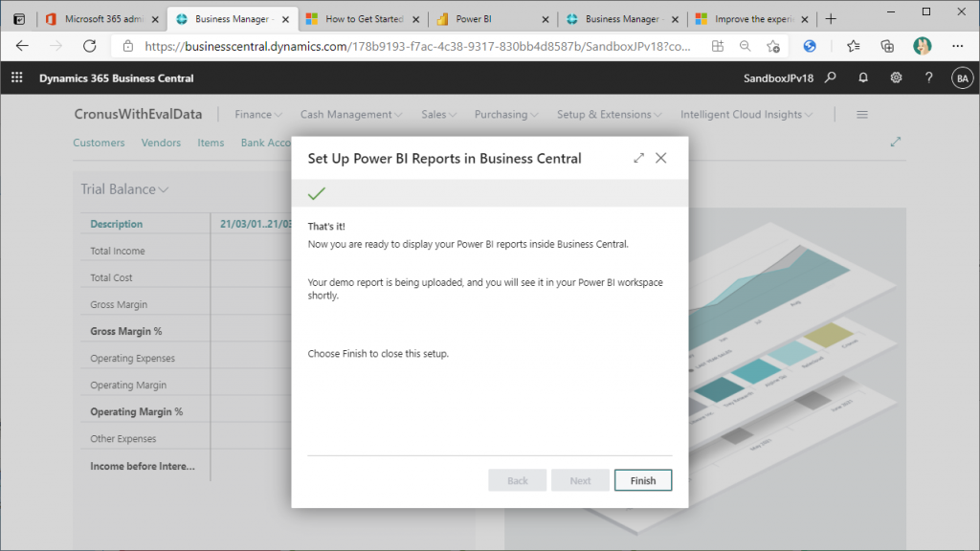This screenshot has height=551, width=980.
Task: Click the browser address bar URL
Action: tap(417, 46)
